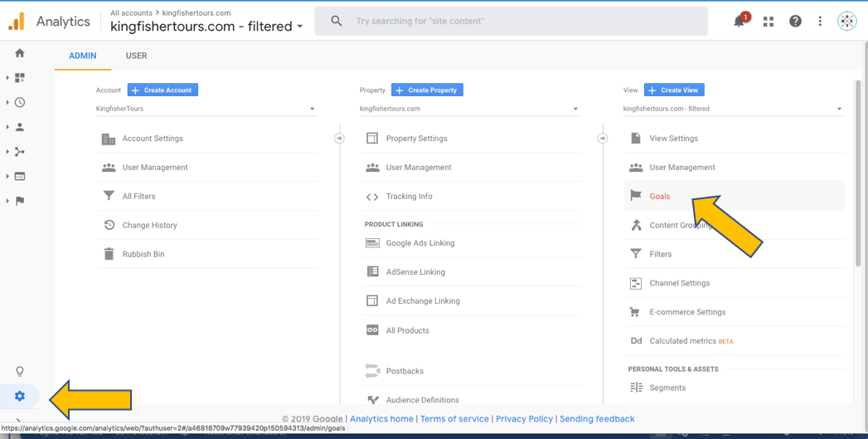Click the Tracking Info code icon
Screen dimensions: 868x439
point(372,196)
